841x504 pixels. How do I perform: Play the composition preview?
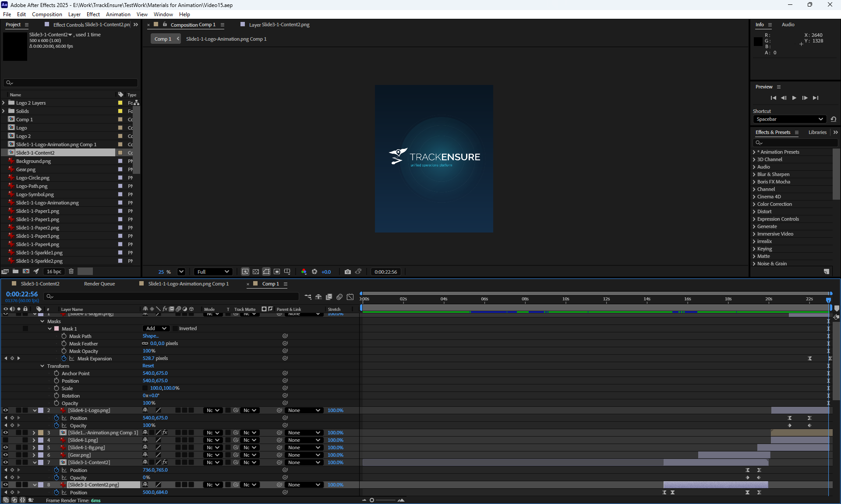pos(794,98)
